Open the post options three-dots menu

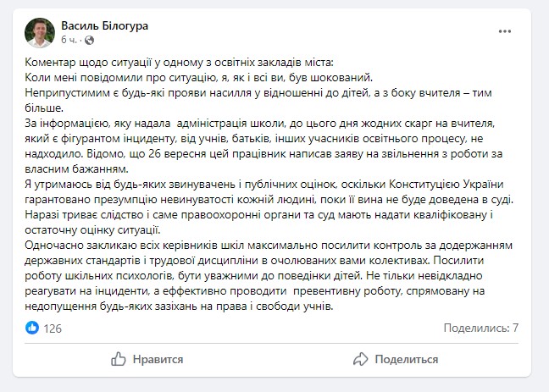coord(504,31)
